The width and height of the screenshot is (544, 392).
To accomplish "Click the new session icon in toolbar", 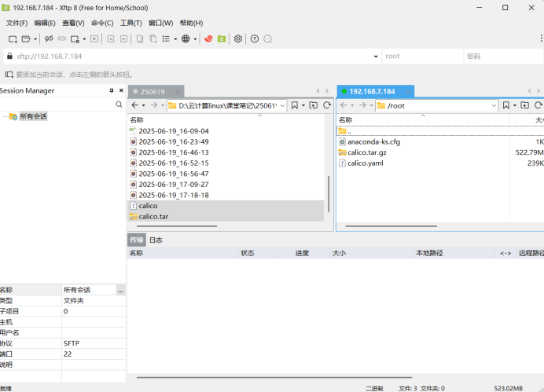I will (13, 38).
